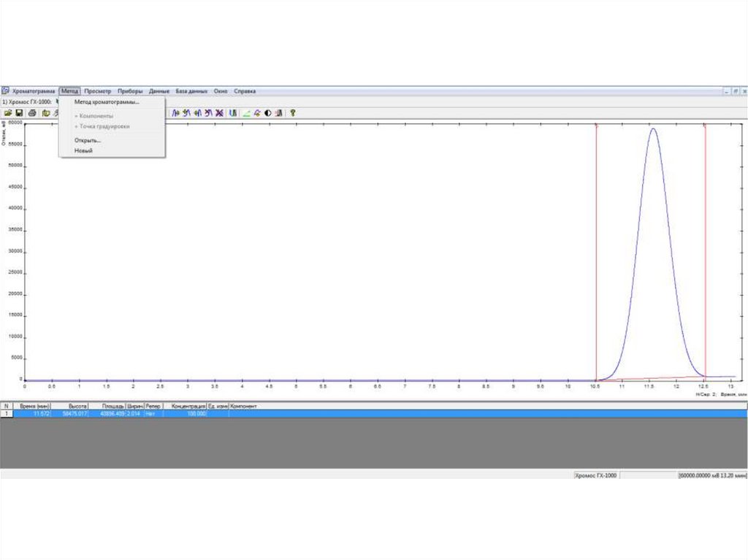Select 'Открыть...' in the Метод menu
748x560 pixels.
click(88, 140)
